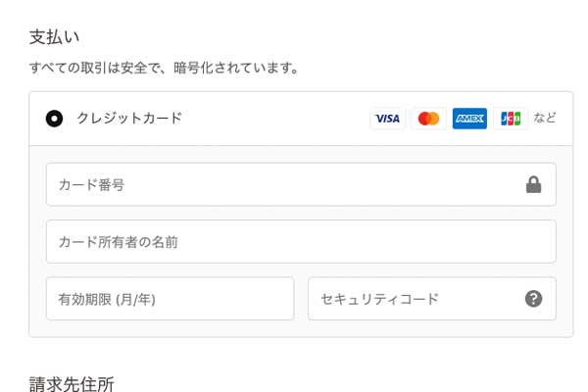
Task: Click the 請求先住所 section heading
Action: tap(72, 383)
